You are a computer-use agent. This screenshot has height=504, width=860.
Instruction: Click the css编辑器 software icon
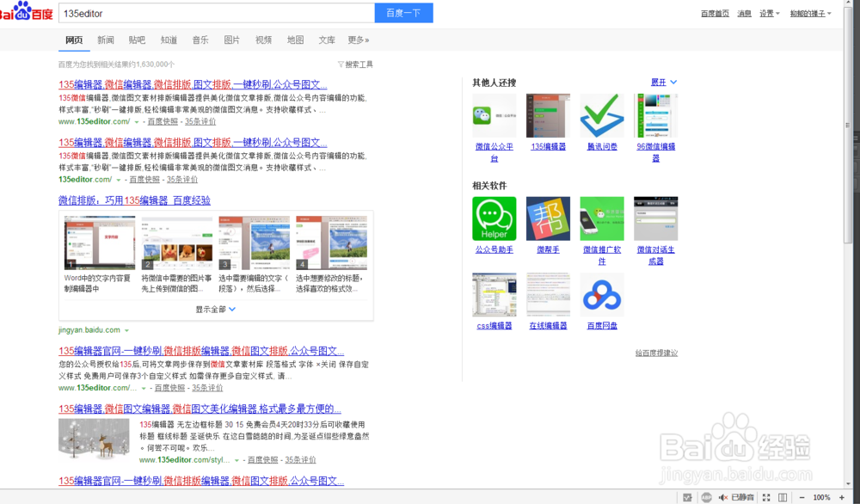click(494, 295)
